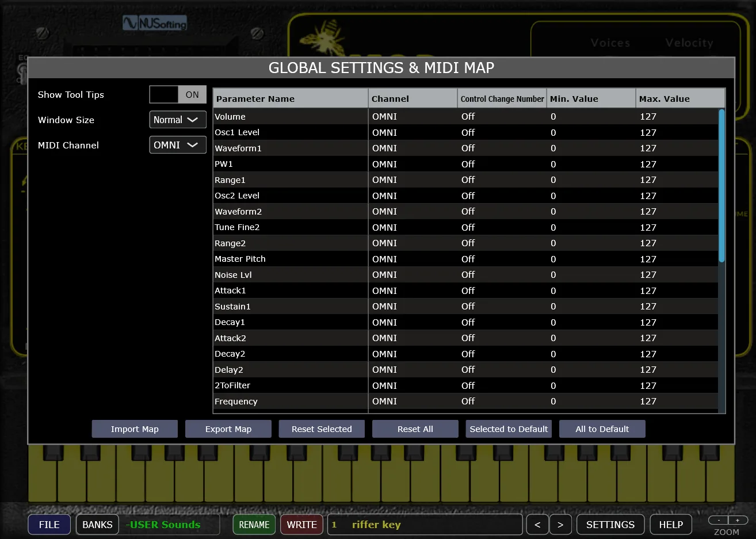
Task: Click the Min. Value column header
Action: 591,98
